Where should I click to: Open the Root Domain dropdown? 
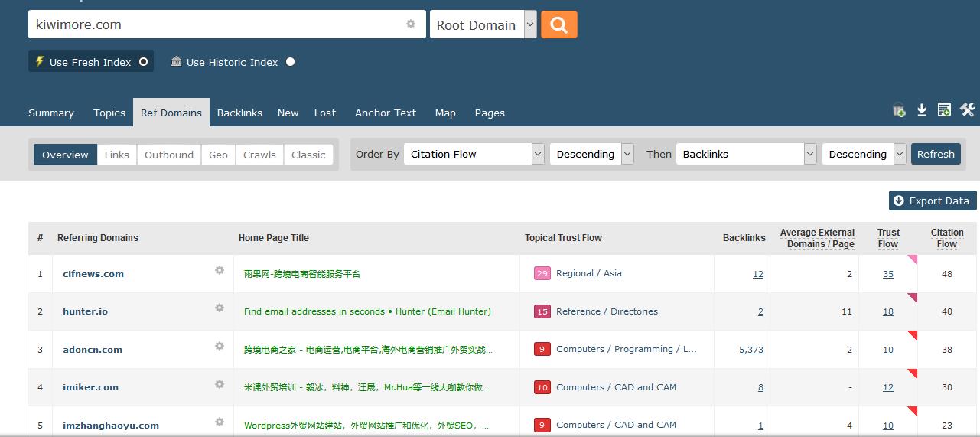[483, 24]
